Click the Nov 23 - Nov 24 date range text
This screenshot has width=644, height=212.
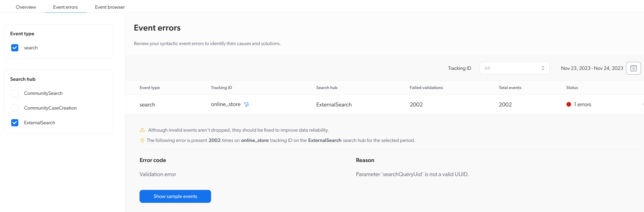tap(592, 68)
